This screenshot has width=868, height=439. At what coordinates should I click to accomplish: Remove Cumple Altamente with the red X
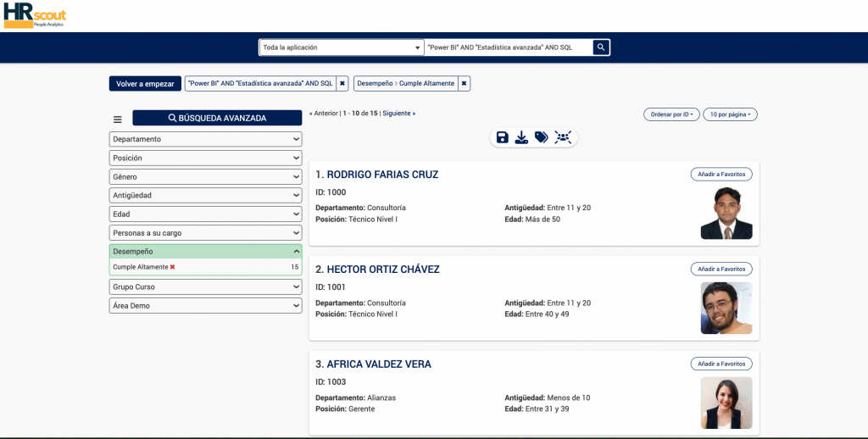[x=173, y=267]
